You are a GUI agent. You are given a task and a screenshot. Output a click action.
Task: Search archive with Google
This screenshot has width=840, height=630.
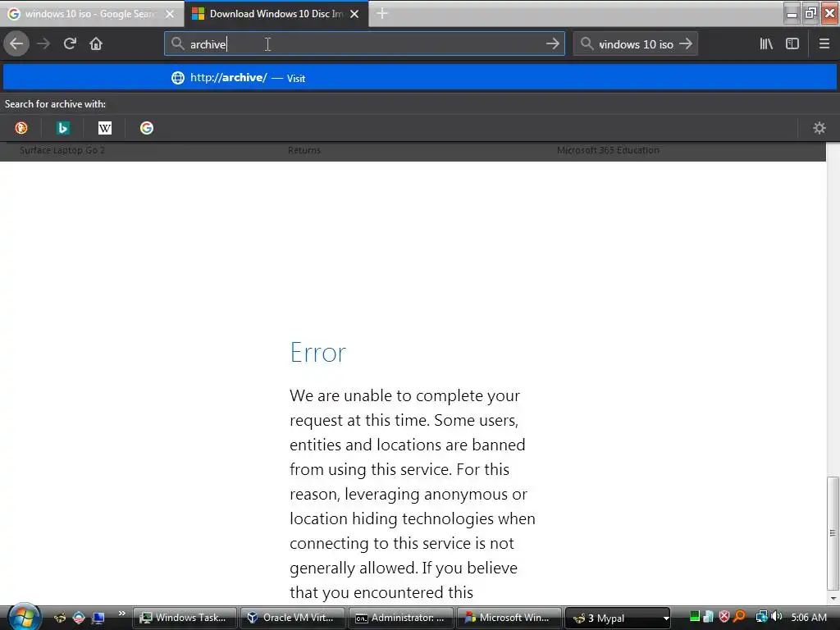coord(147,128)
